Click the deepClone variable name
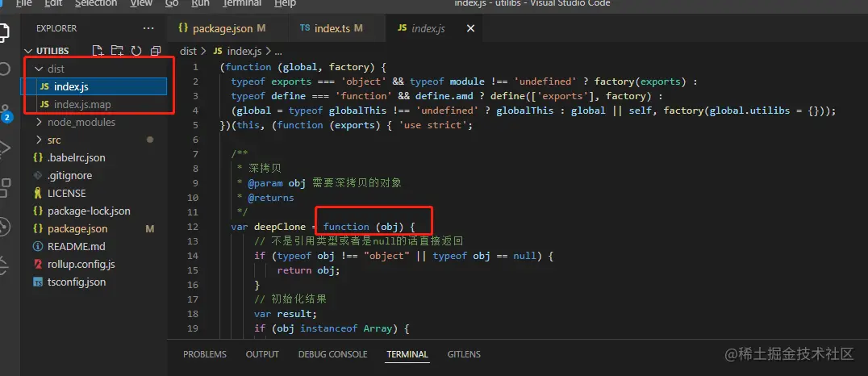The image size is (868, 376). (x=279, y=227)
